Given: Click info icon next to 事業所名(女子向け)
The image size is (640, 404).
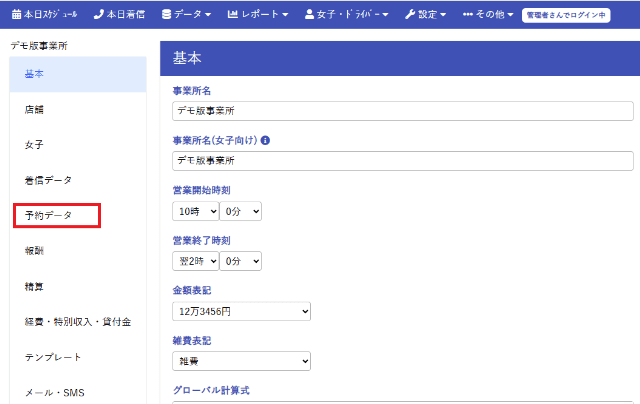Looking at the screenshot, I should click(x=265, y=140).
